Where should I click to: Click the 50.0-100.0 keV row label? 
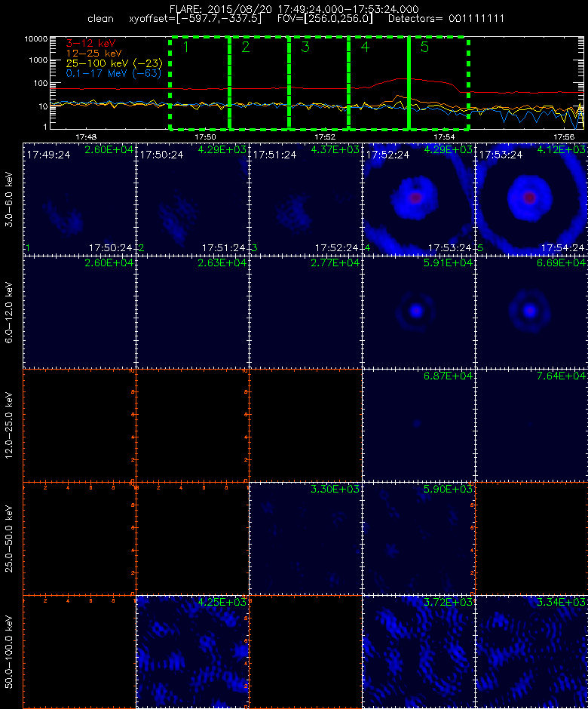point(10,652)
